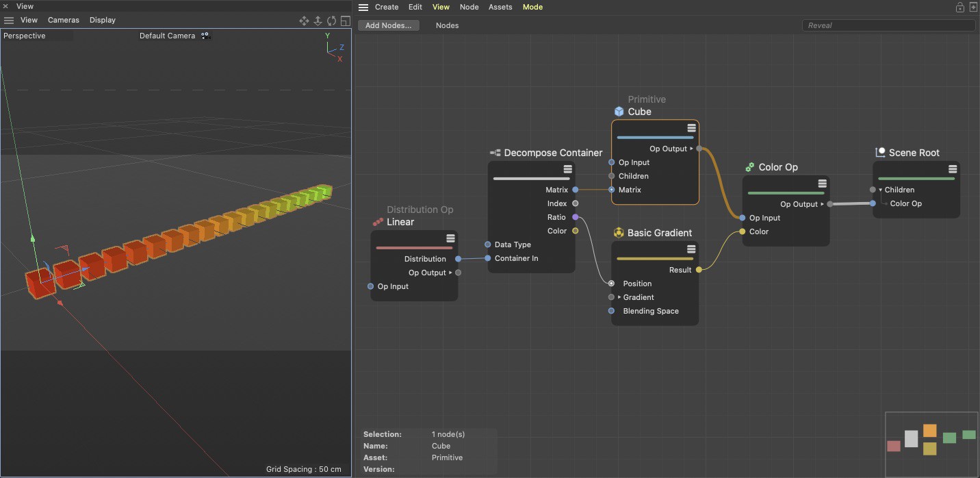Screen dimensions: 980x478
Task: Open the Assets menu
Action: pos(500,7)
